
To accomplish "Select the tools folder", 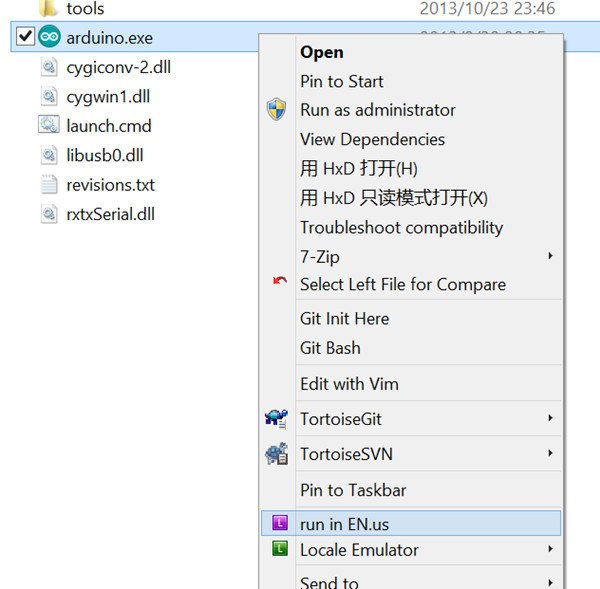I will [85, 9].
